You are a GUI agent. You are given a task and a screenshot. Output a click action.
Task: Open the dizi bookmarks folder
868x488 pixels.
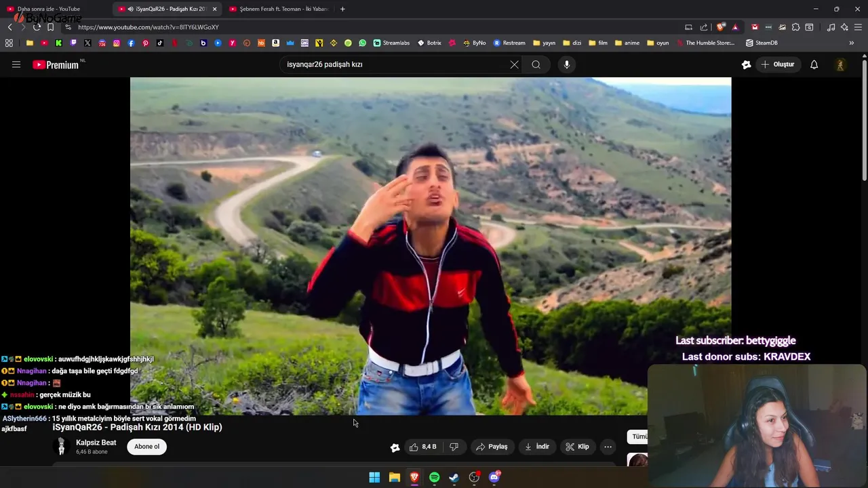(x=572, y=43)
